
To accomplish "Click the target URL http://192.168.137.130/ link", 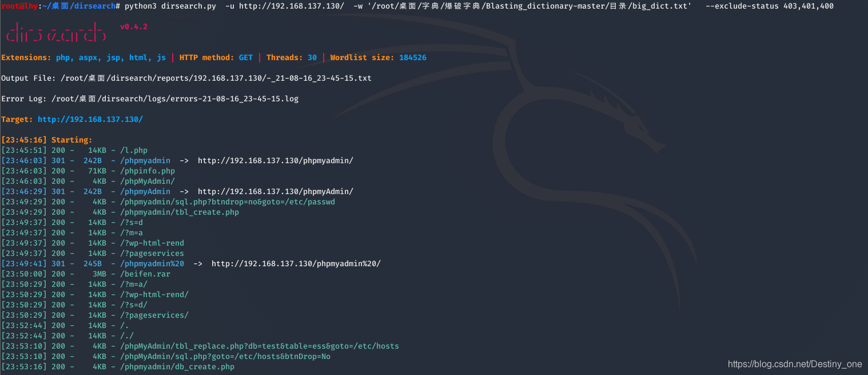I will 90,119.
